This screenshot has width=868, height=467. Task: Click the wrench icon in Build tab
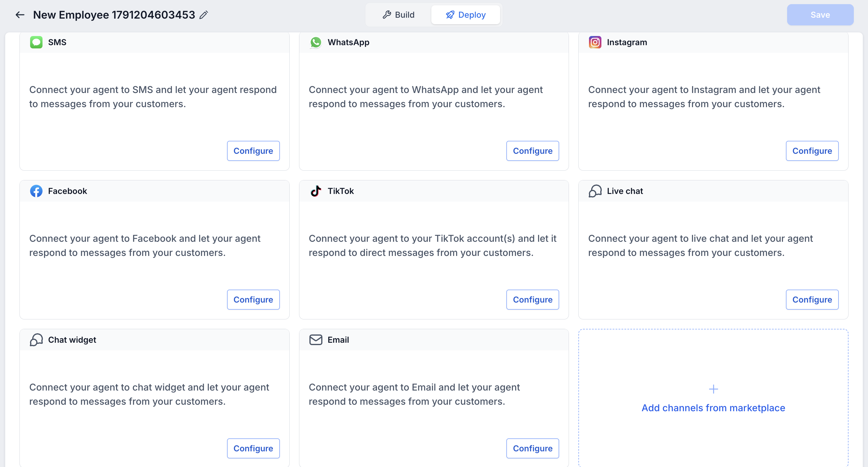[387, 15]
